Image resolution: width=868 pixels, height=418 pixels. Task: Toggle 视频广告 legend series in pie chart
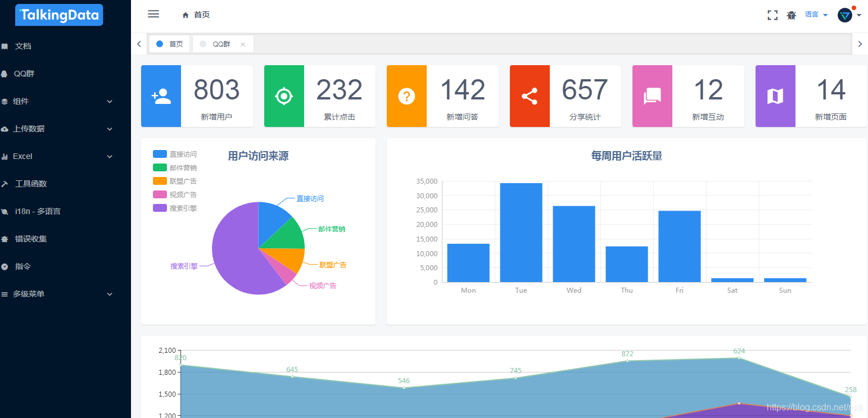coord(175,194)
